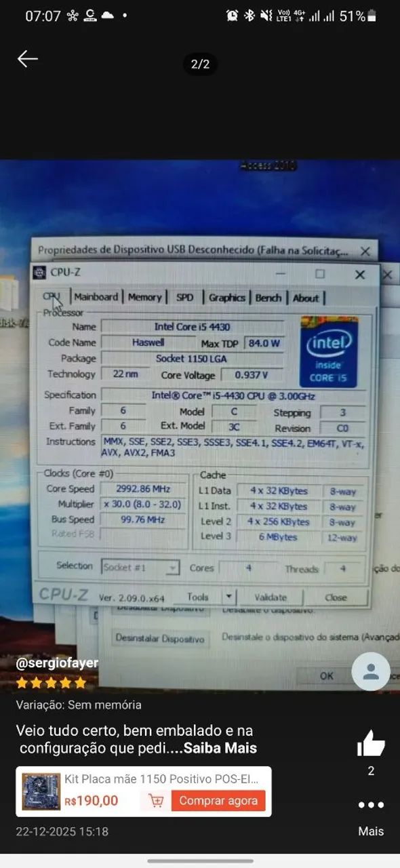400x868 pixels.
Task: Open @sergiofayer username
Action: pyautogui.click(x=57, y=663)
